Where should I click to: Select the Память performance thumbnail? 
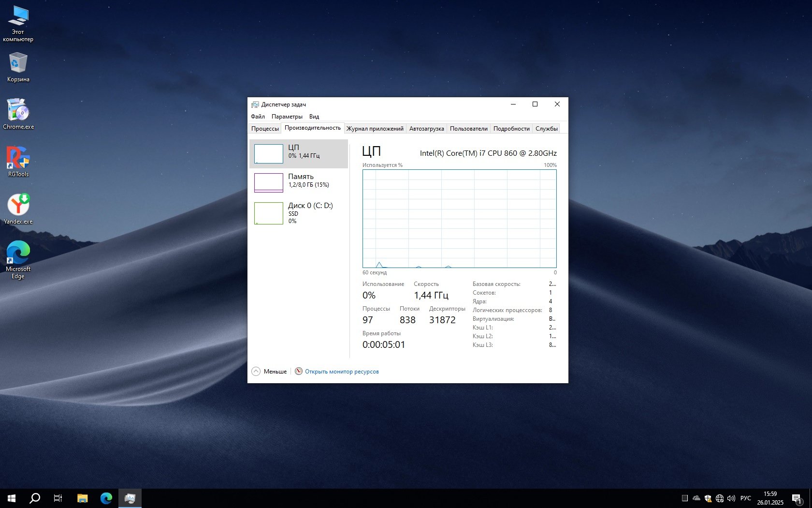point(299,182)
